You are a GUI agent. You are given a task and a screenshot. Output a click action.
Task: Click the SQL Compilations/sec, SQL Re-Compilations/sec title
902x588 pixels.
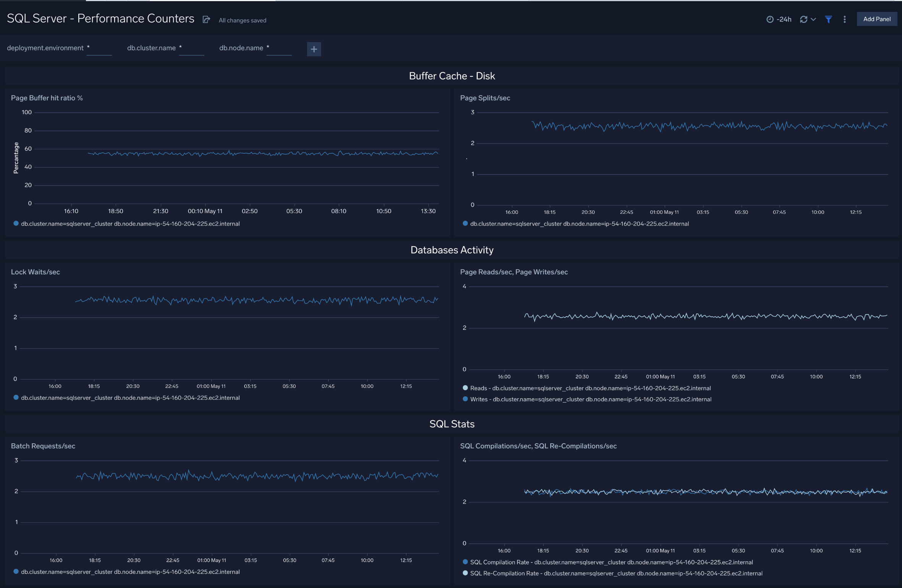pyautogui.click(x=538, y=446)
